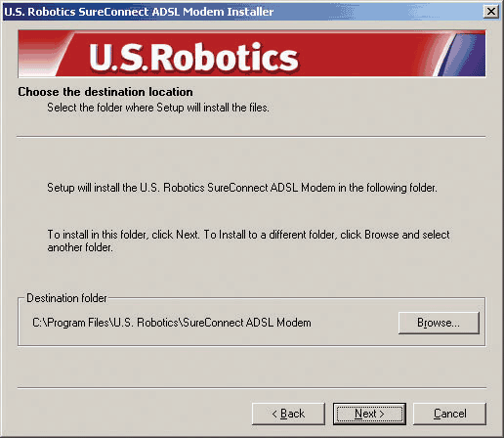Click the 'Destination folder' group box label
The image size is (504, 438).
click(66, 298)
